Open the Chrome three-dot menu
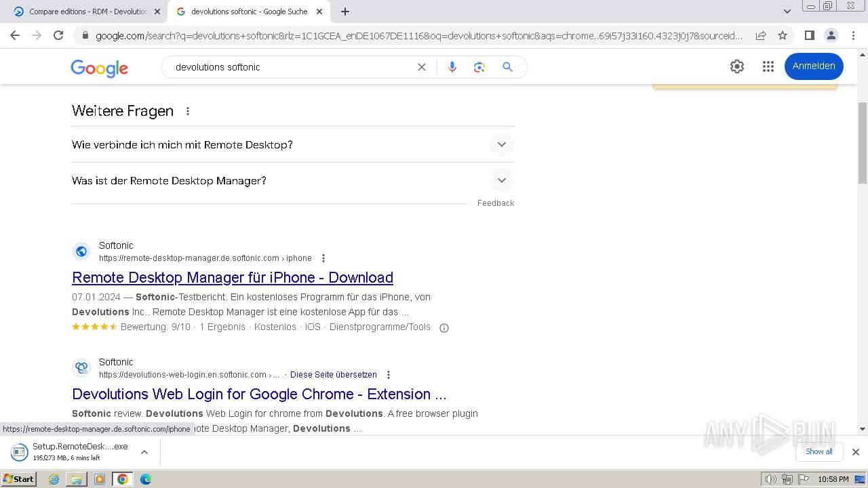Screen dimensions: 868x488 853,35
